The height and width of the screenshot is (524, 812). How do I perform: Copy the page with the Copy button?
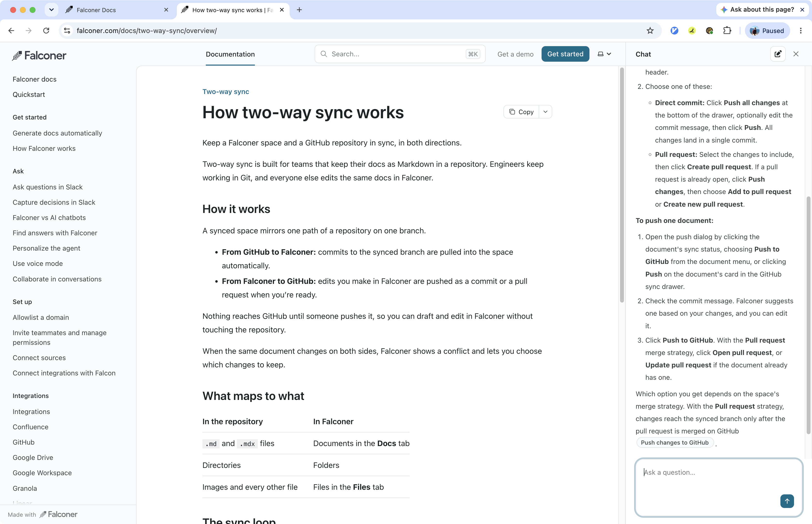tap(521, 112)
